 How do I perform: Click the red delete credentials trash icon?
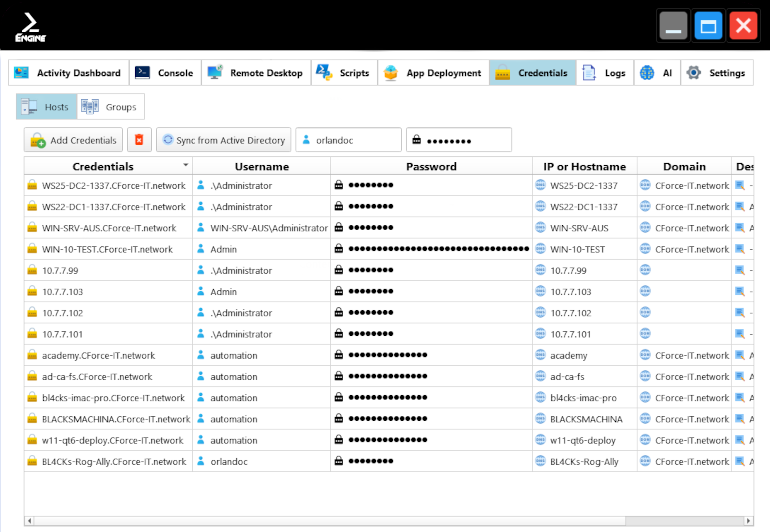[139, 141]
